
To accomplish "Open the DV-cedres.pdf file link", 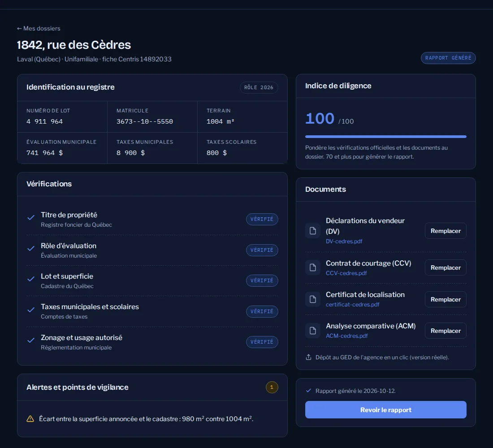I will click(344, 241).
